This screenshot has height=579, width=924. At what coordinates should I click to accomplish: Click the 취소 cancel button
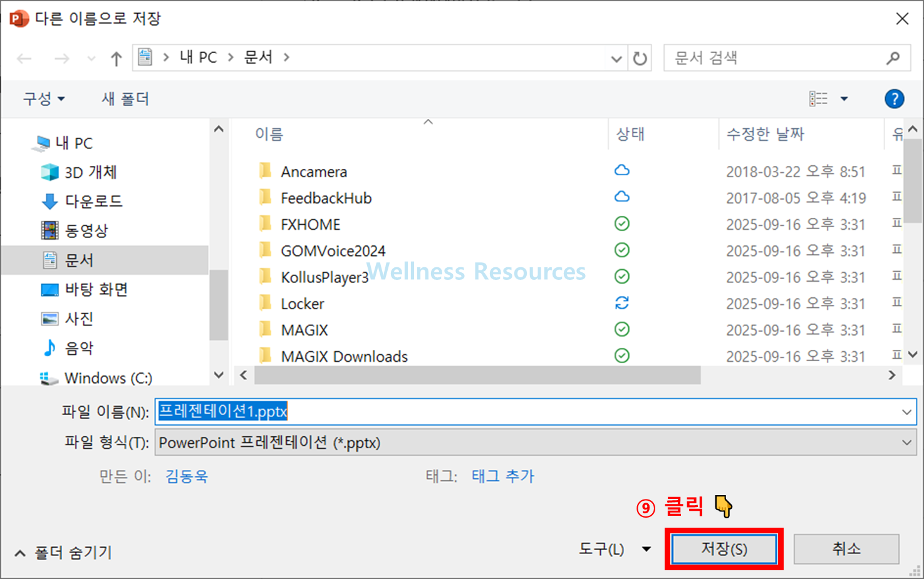click(x=846, y=549)
